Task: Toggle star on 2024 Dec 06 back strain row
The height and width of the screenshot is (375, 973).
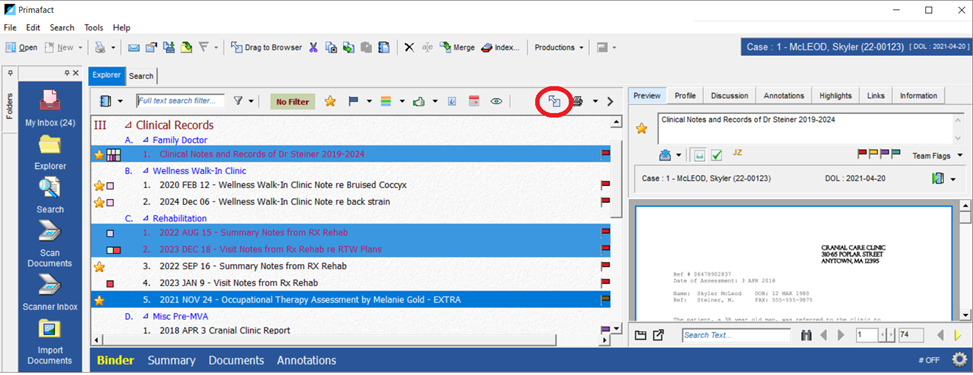Action: (99, 202)
